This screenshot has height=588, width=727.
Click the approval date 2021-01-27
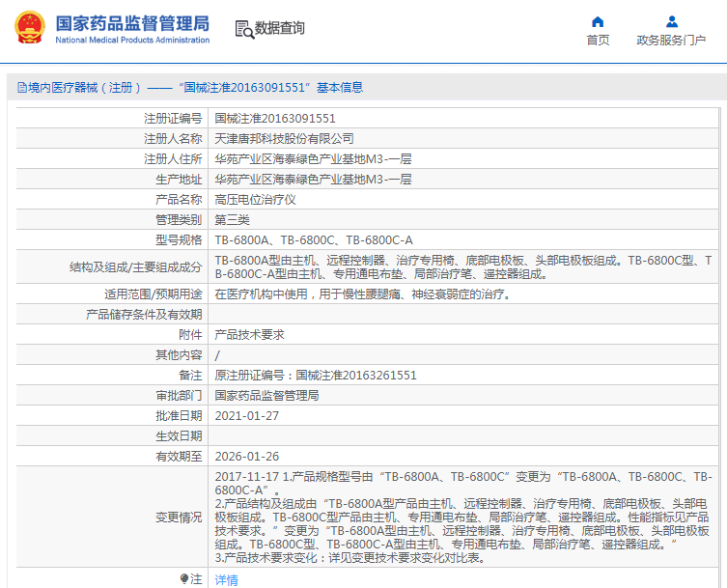pos(247,415)
